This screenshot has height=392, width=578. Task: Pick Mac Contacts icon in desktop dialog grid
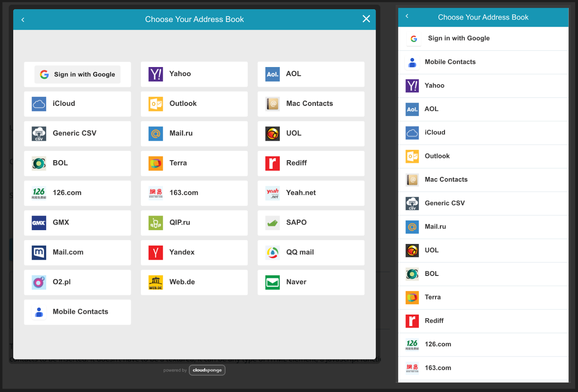pos(272,104)
